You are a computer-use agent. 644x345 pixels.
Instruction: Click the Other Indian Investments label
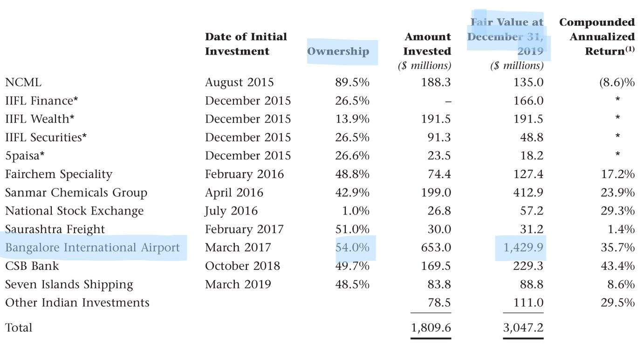(x=77, y=303)
